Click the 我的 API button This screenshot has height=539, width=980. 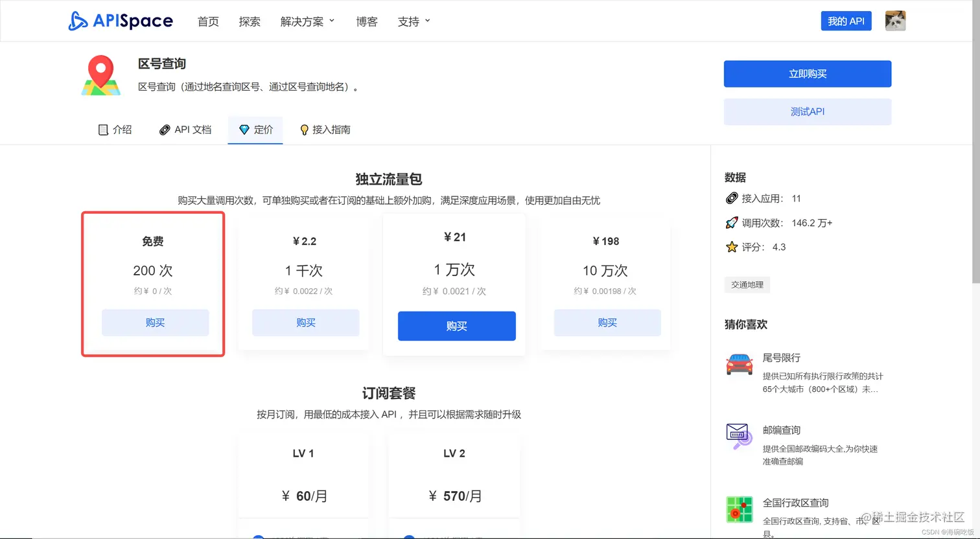click(846, 21)
